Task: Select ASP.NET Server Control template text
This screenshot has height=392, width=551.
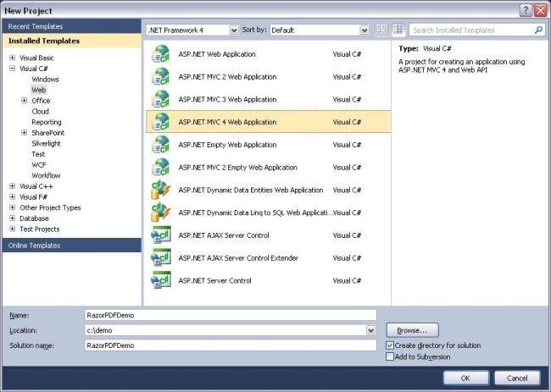Action: click(214, 281)
